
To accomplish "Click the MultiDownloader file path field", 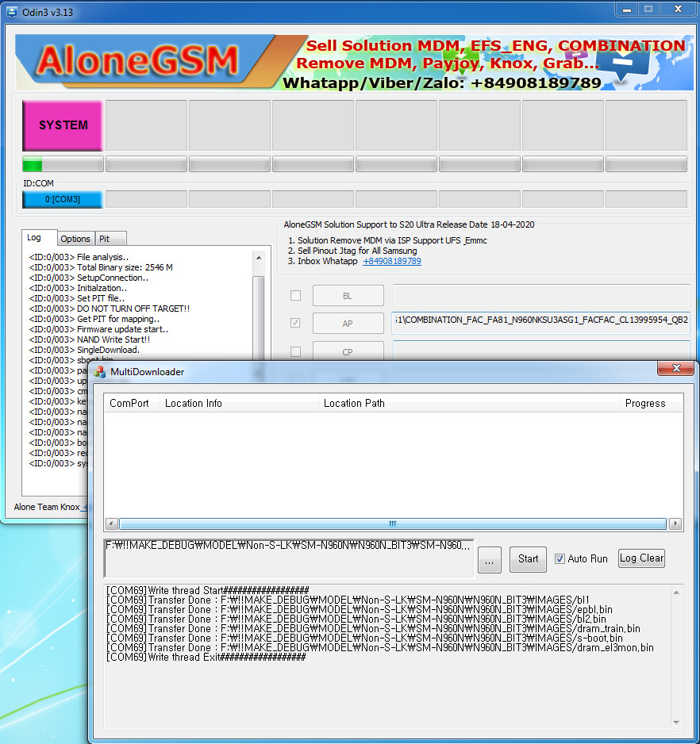I will [x=289, y=558].
